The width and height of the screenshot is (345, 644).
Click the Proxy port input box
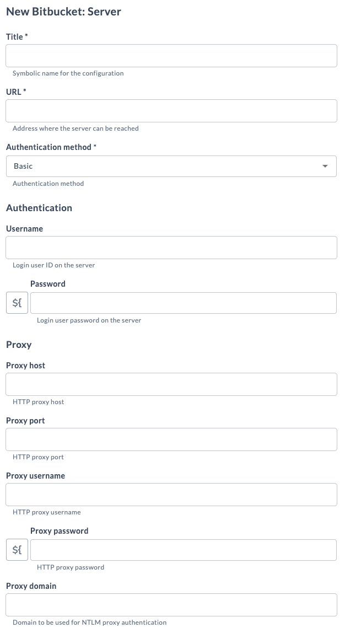pyautogui.click(x=171, y=439)
